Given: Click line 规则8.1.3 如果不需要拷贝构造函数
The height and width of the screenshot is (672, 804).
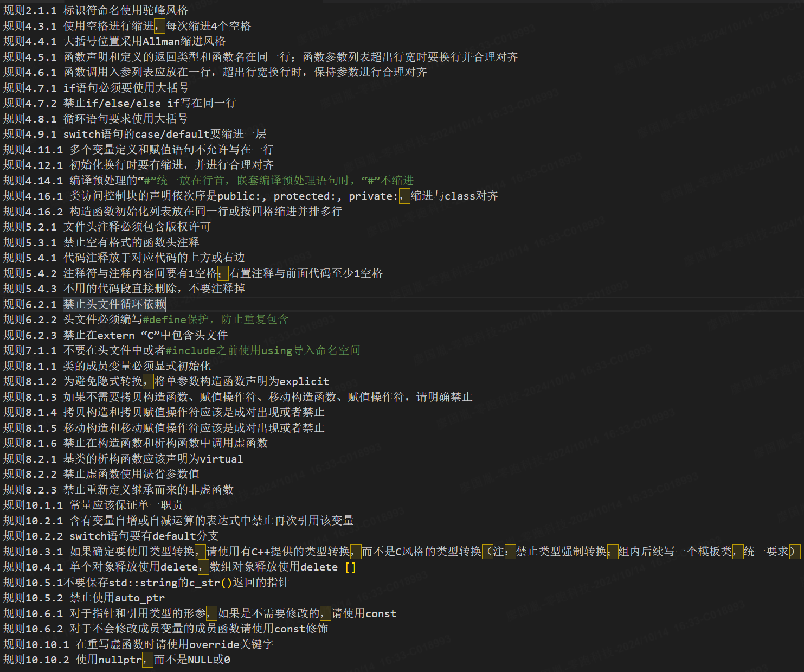Looking at the screenshot, I should (238, 397).
